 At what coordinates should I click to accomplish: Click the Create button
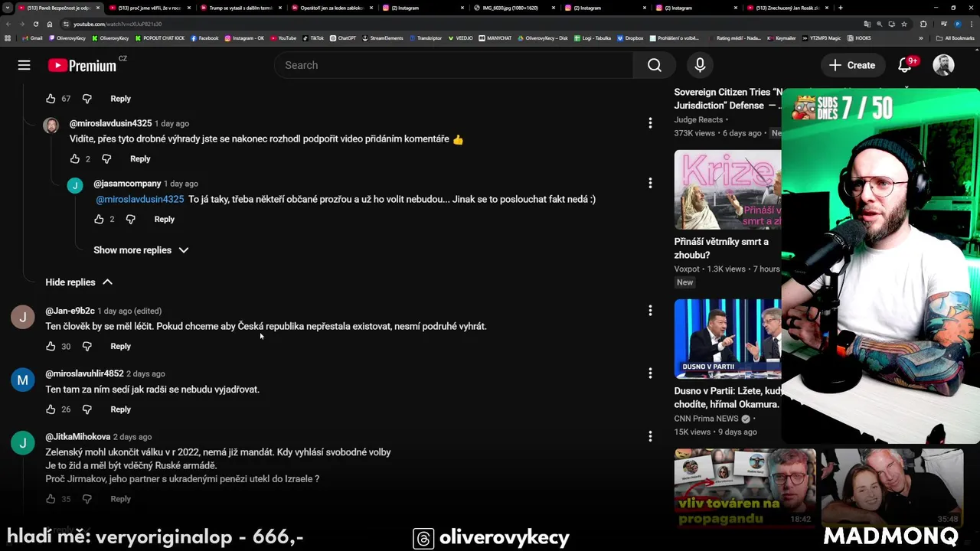pyautogui.click(x=852, y=65)
